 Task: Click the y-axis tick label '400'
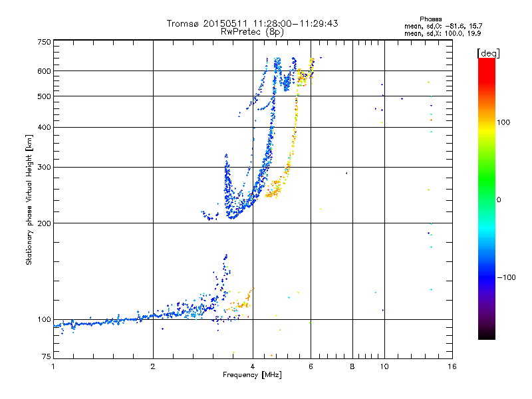click(45, 128)
